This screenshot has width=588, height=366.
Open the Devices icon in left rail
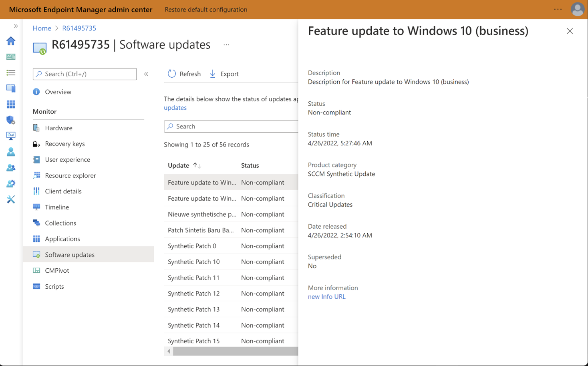(11, 88)
